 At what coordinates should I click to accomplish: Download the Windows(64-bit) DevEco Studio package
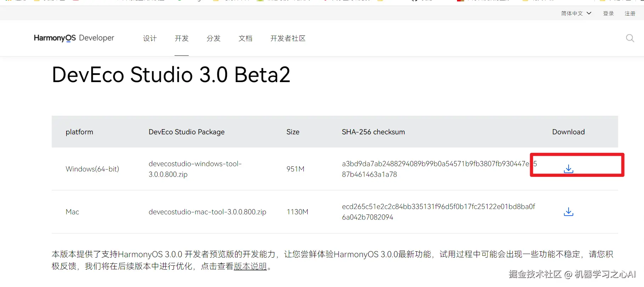568,169
